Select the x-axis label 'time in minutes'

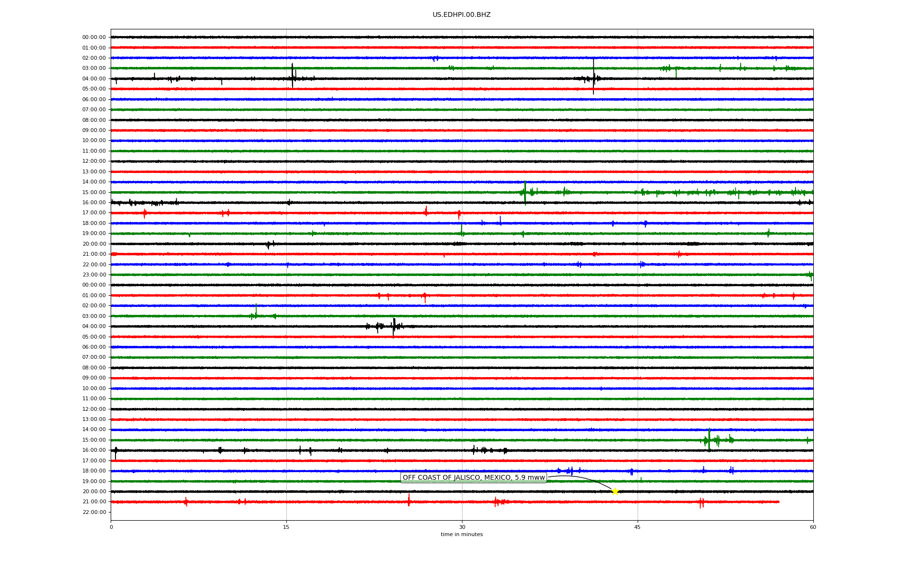pos(462,535)
